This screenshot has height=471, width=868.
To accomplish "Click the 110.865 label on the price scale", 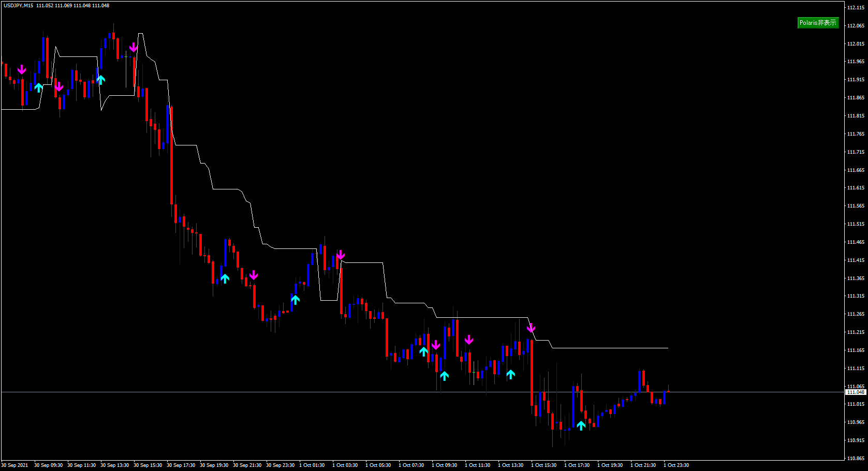I will pyautogui.click(x=856, y=458).
